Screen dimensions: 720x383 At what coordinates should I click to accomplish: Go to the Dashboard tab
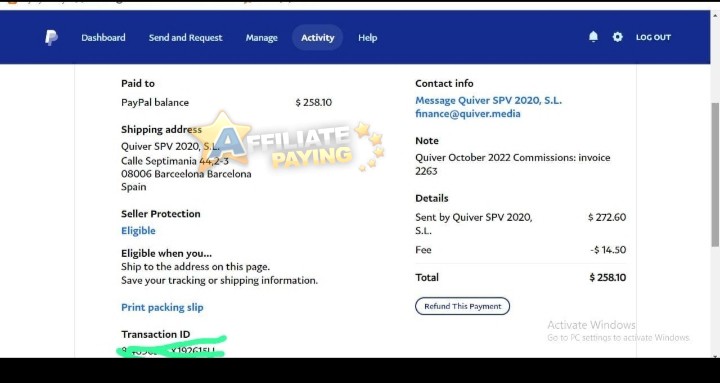point(103,38)
